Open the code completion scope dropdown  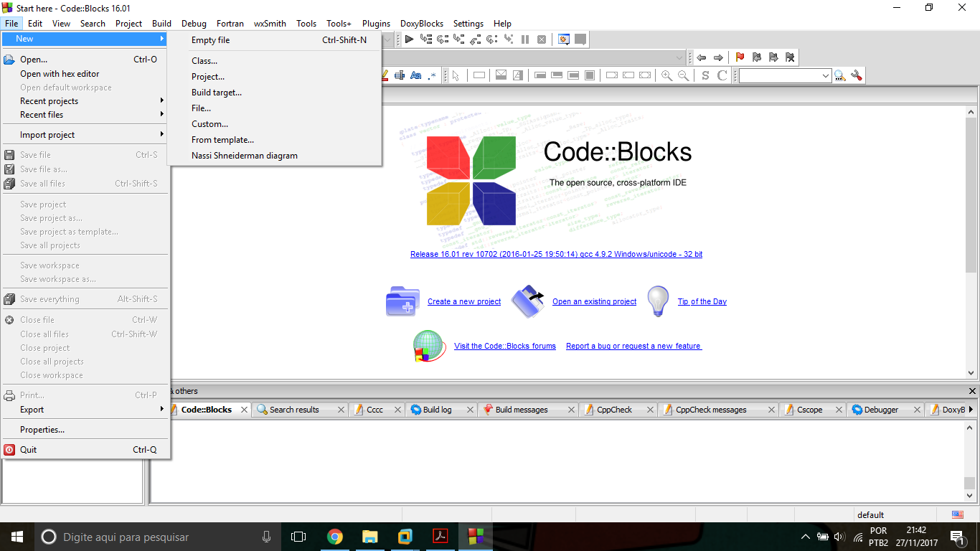pos(679,57)
